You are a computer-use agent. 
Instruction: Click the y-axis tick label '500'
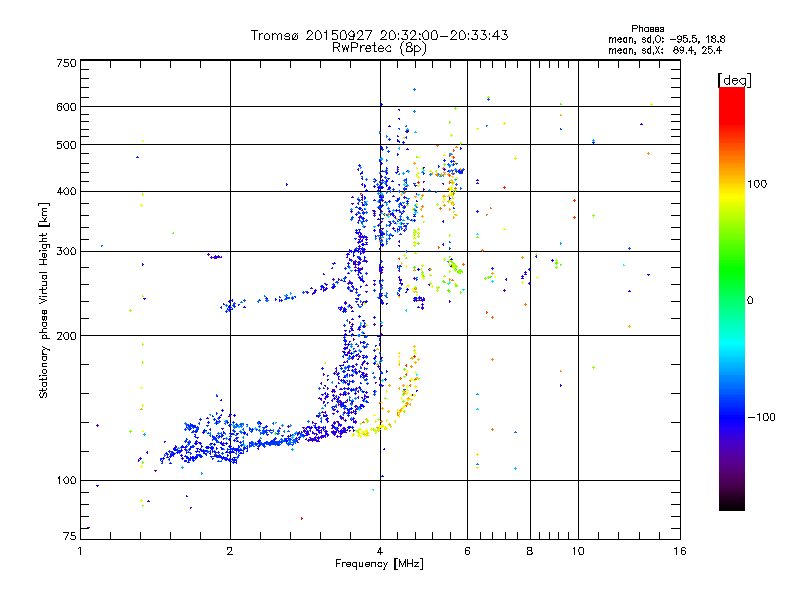(x=67, y=145)
